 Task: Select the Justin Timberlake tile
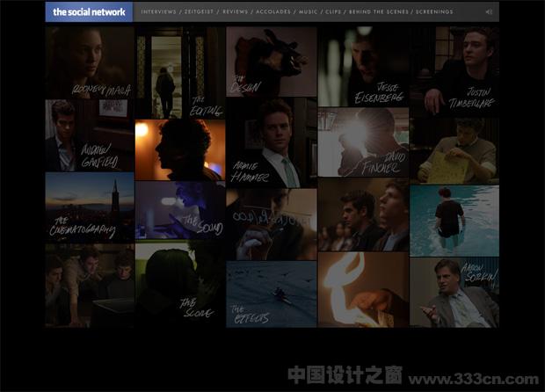[454, 71]
